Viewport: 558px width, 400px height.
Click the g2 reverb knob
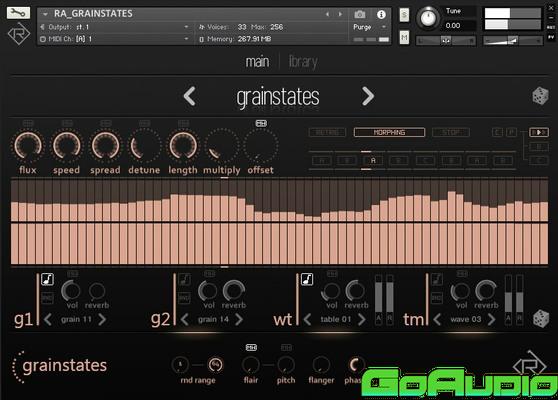coord(234,290)
